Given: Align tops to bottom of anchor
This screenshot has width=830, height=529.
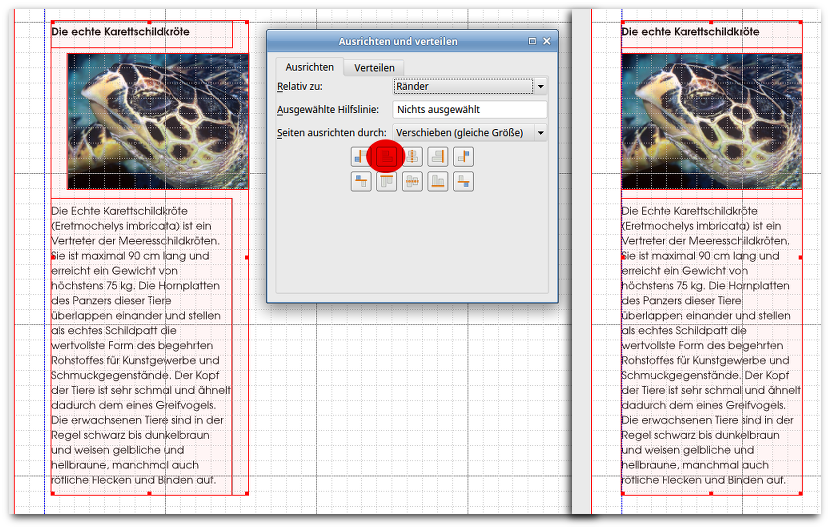Looking at the screenshot, I should click(463, 181).
